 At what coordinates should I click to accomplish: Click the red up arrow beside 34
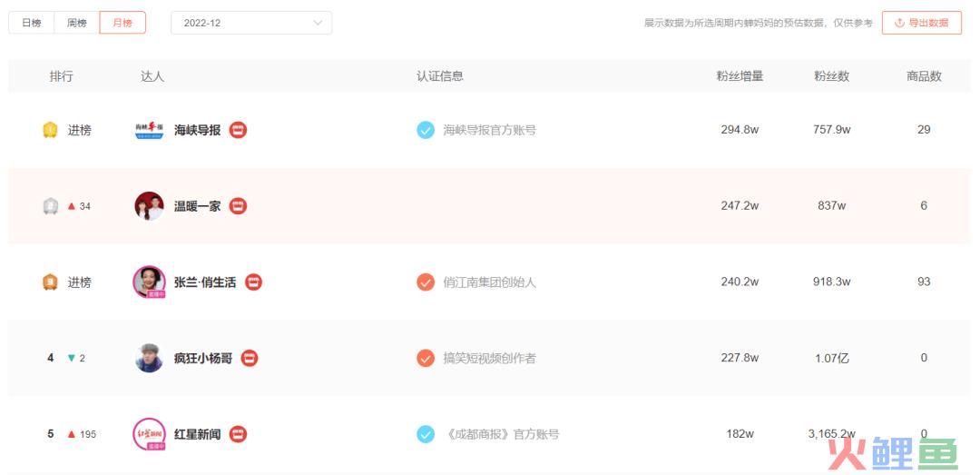[72, 206]
